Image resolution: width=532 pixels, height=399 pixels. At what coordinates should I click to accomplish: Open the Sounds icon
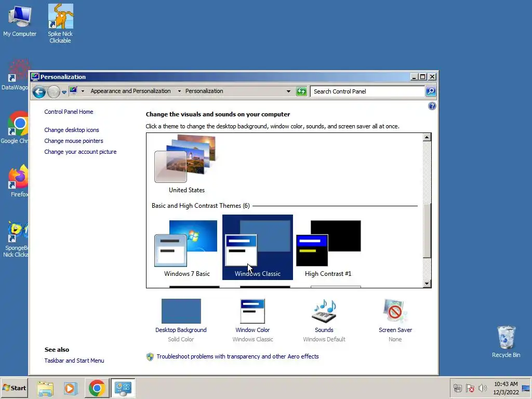324,311
